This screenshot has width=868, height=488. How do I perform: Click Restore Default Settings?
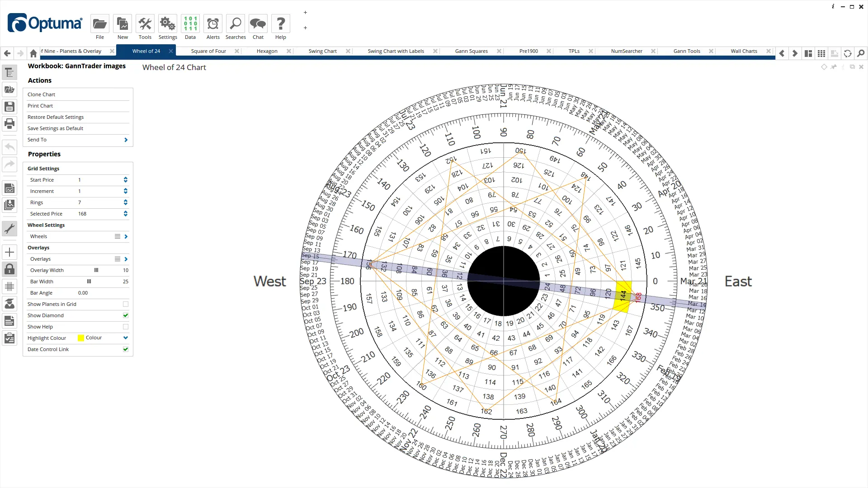[78, 117]
